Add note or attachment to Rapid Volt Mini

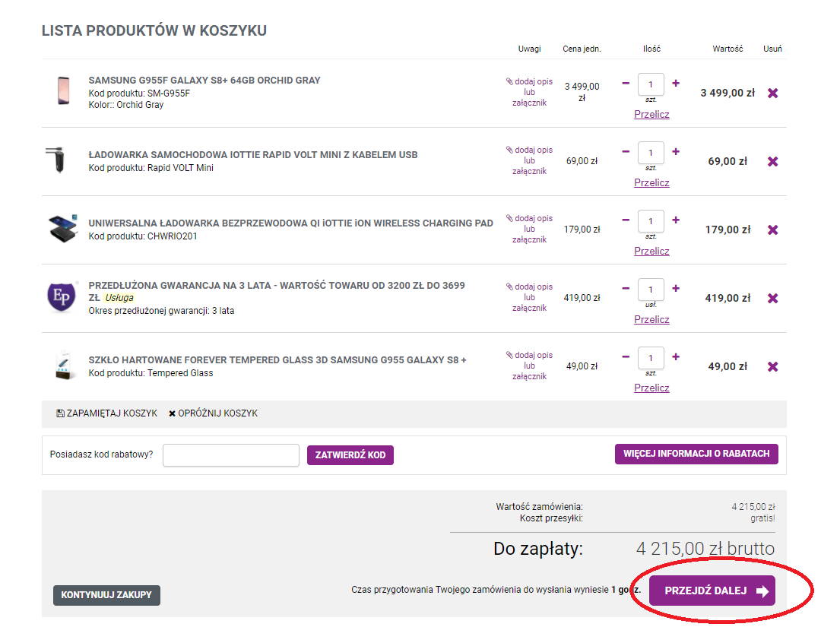point(529,160)
